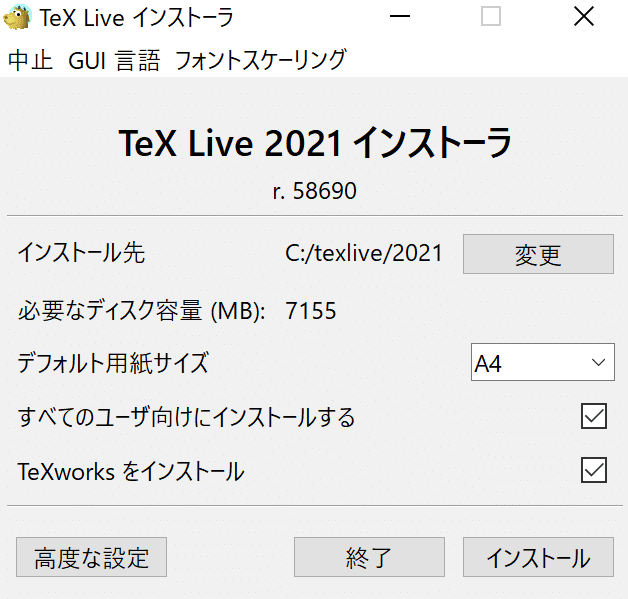This screenshot has width=628, height=599.
Task: Click the 終了 quit button
Action: 369,557
